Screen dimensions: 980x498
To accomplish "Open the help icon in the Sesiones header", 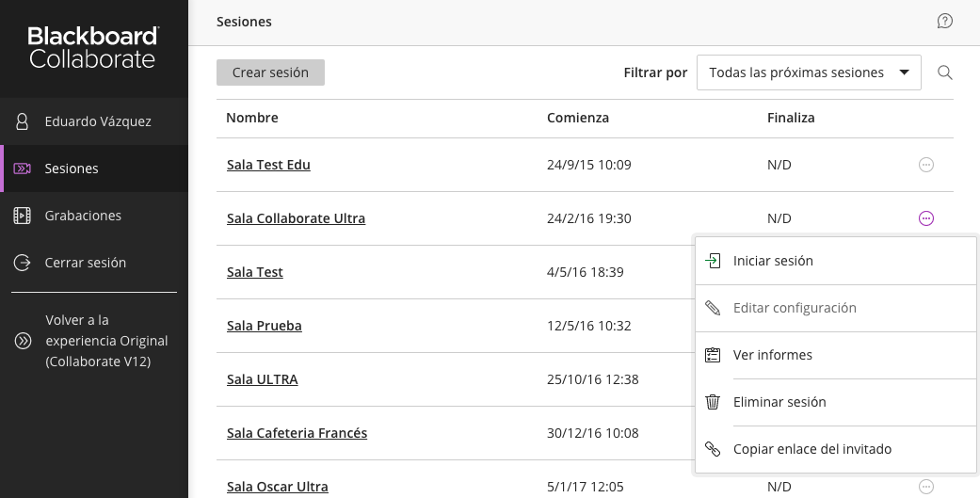I will (x=944, y=22).
